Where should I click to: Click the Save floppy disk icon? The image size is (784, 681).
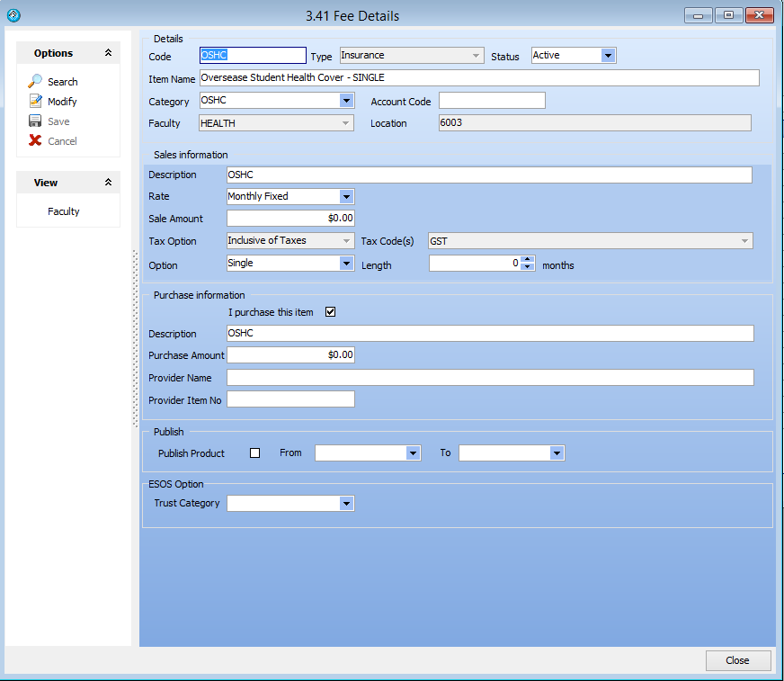tap(35, 121)
